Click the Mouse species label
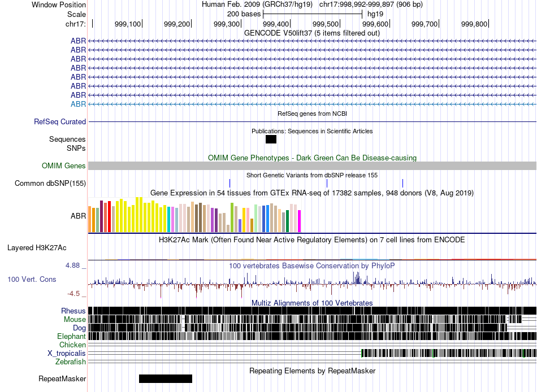The height and width of the screenshot is (392, 537). tap(75, 320)
